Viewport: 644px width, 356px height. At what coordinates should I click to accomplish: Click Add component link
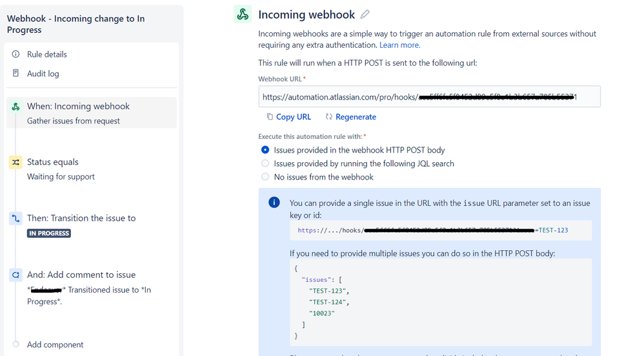point(55,344)
